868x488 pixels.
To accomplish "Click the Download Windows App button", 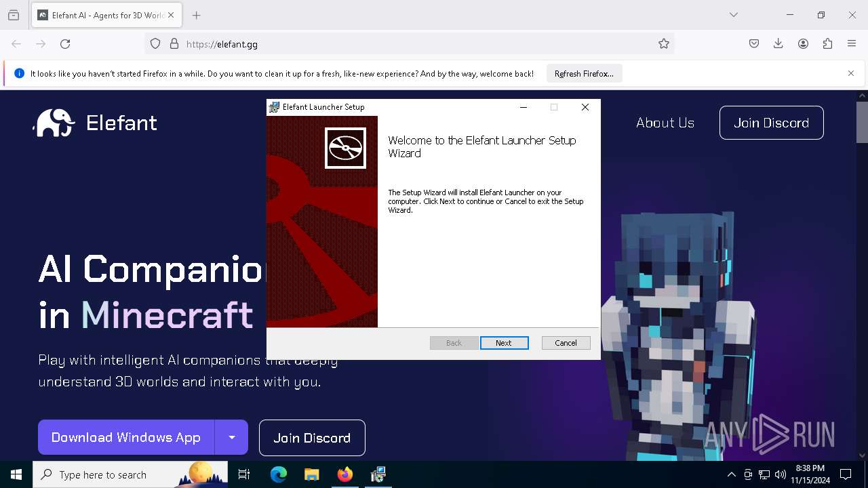I will click(126, 437).
